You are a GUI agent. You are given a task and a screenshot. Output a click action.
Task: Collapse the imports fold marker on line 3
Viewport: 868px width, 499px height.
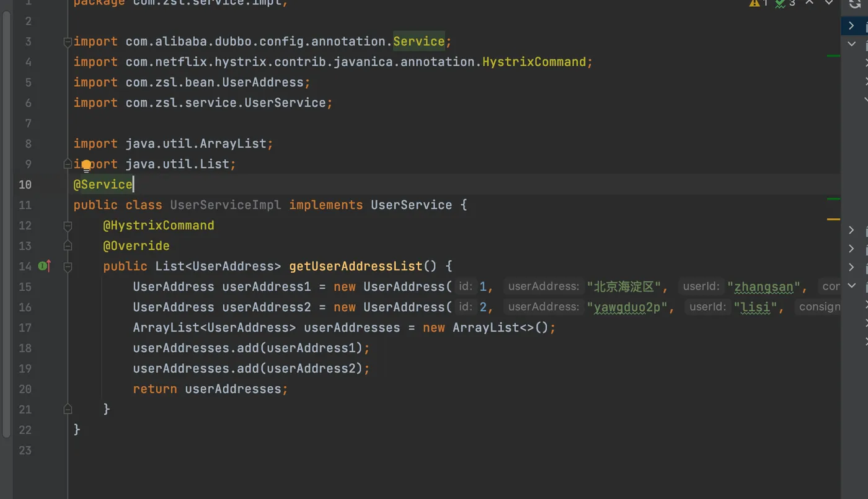point(68,42)
